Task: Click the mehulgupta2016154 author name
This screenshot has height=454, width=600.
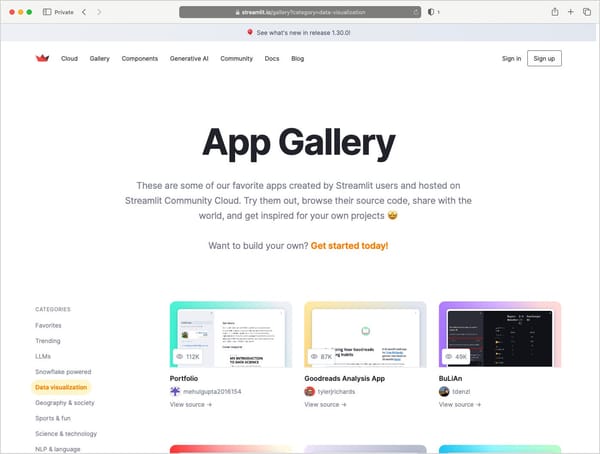Action: click(212, 392)
